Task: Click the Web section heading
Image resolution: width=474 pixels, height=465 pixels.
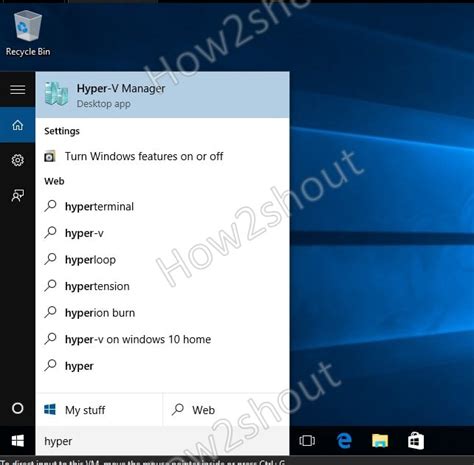Action: [x=54, y=181]
